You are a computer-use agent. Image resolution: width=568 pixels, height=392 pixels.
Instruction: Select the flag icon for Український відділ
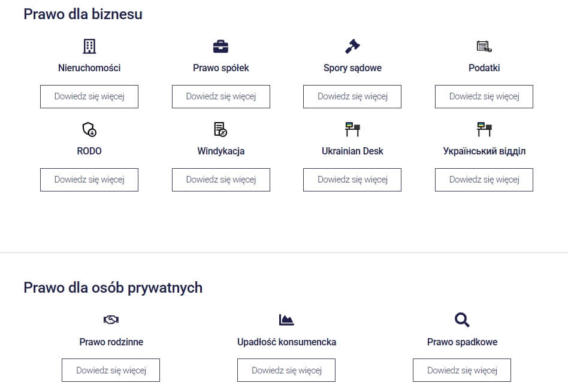484,129
